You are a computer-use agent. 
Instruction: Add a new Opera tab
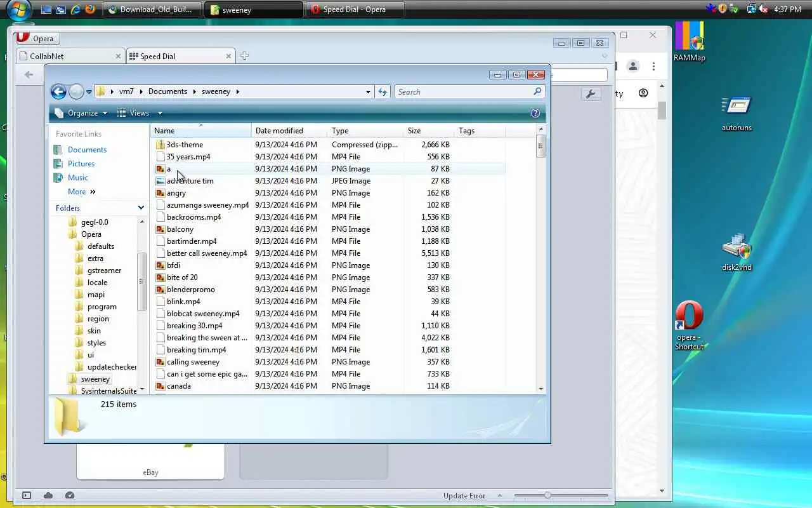click(244, 56)
